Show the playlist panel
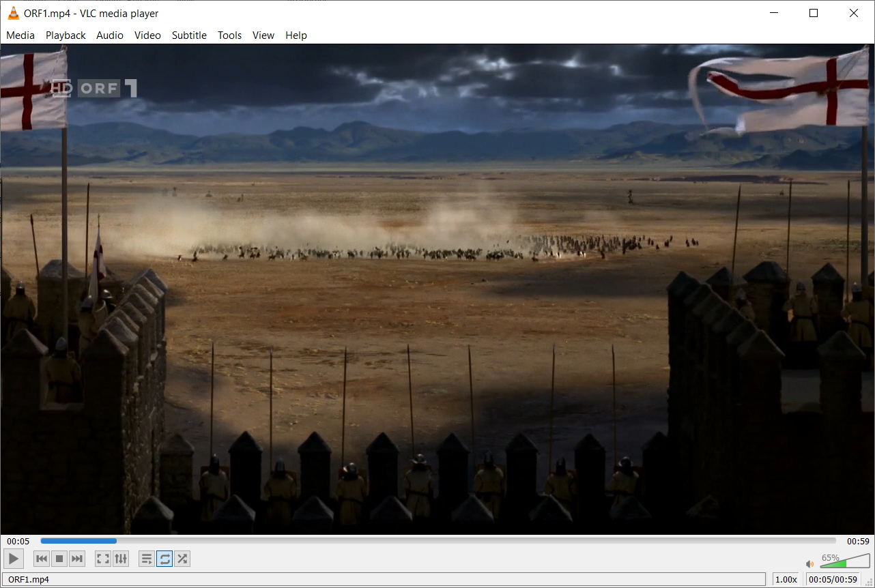This screenshot has width=875, height=588. click(147, 559)
